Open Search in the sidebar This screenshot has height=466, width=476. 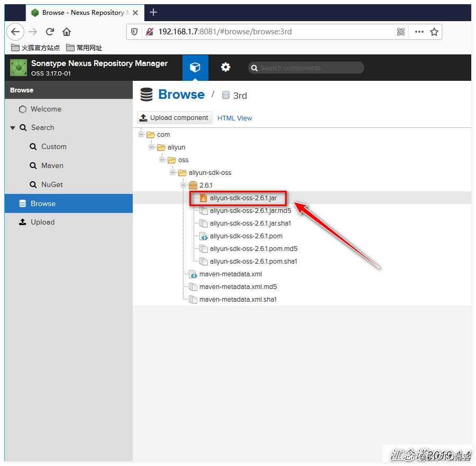(69, 128)
